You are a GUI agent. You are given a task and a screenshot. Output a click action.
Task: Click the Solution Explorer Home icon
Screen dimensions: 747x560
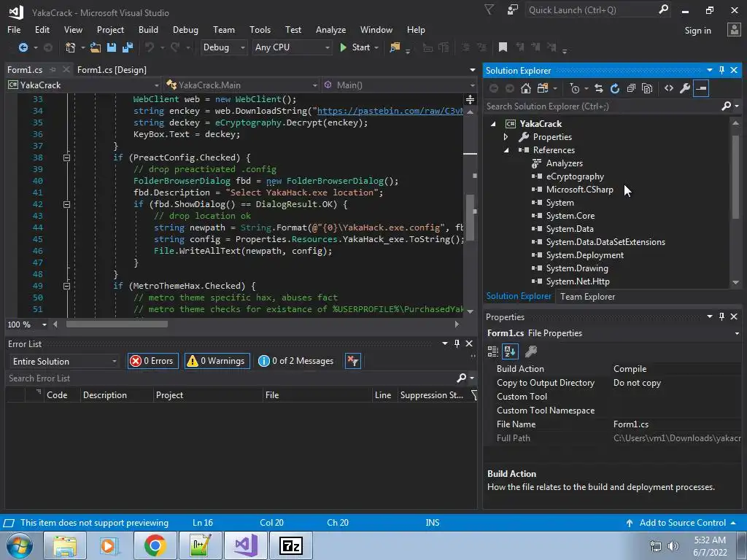click(x=525, y=88)
